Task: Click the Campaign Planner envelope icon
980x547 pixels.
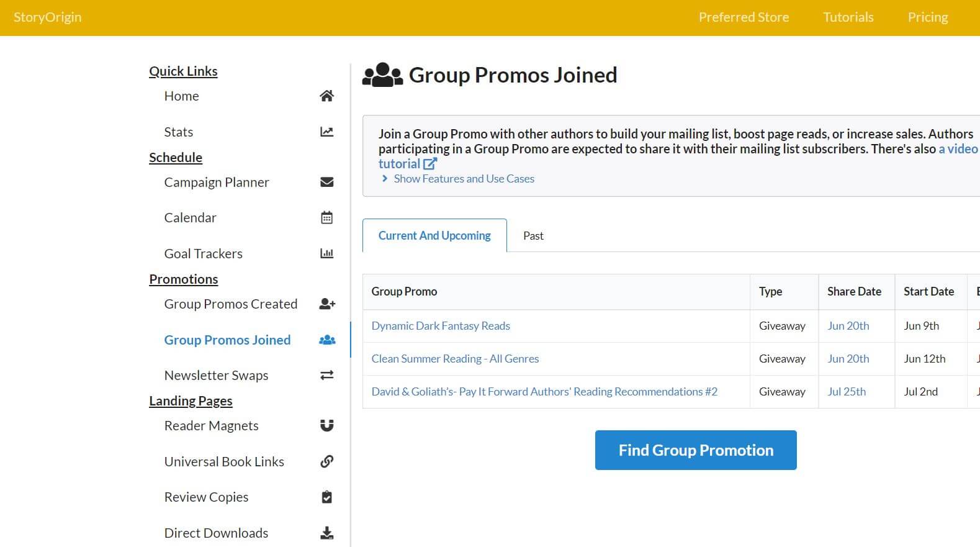Action: coord(326,182)
